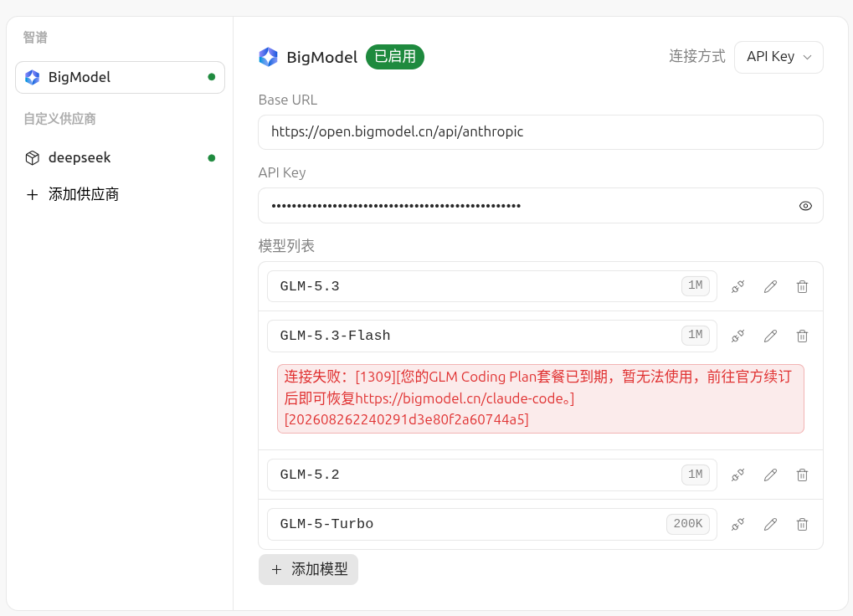853x616 pixels.
Task: Delete the GLM-5.3 model
Action: [x=803, y=286]
